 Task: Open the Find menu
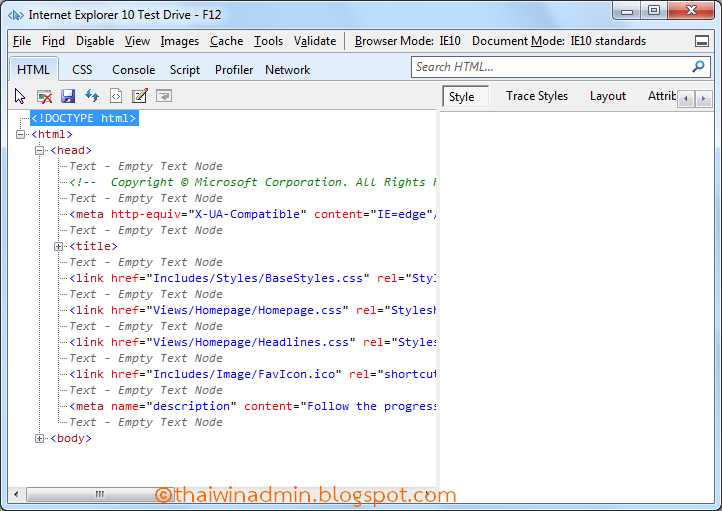[53, 41]
